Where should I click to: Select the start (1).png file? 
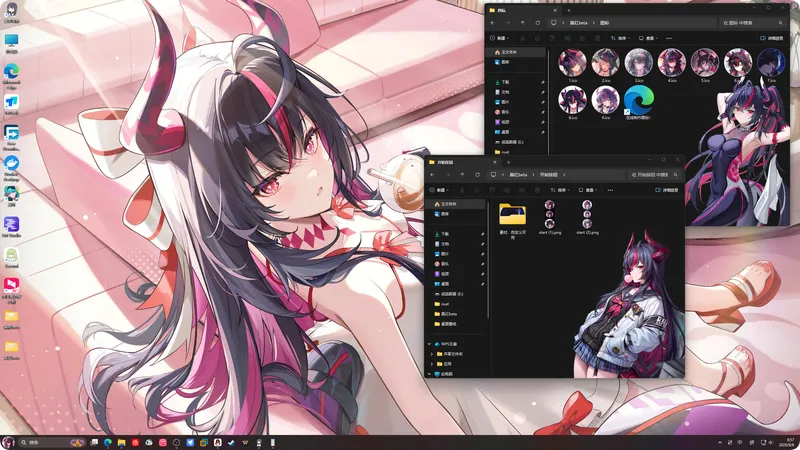pos(549,214)
